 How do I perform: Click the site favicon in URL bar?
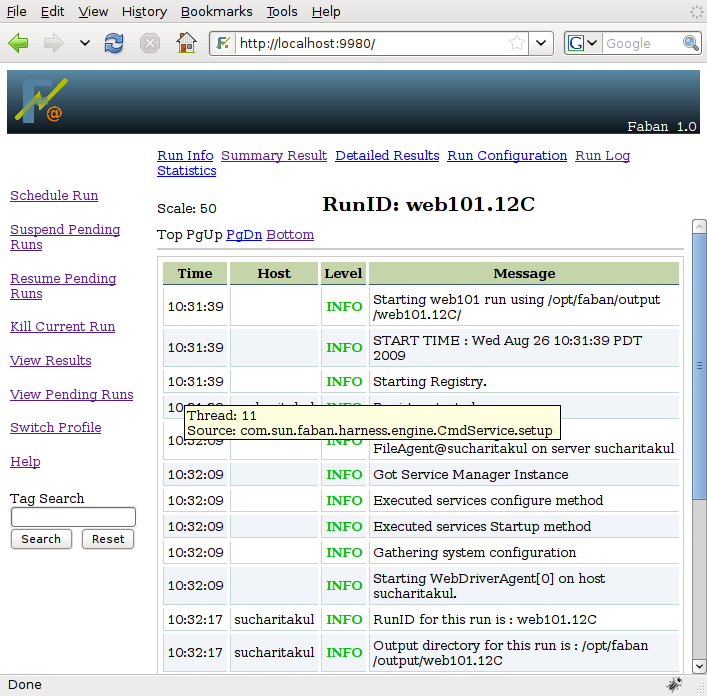point(224,43)
